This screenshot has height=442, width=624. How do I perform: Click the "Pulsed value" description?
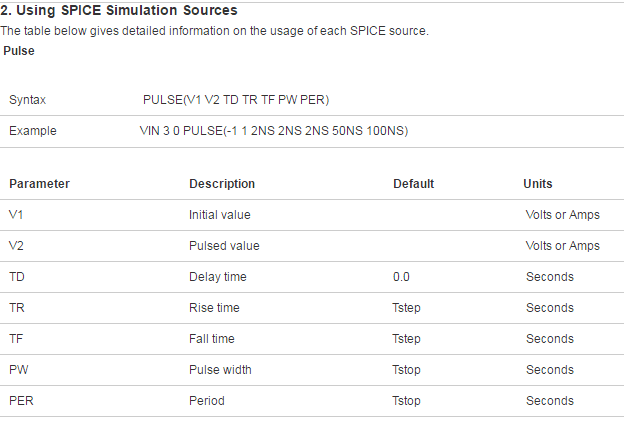tap(224, 246)
